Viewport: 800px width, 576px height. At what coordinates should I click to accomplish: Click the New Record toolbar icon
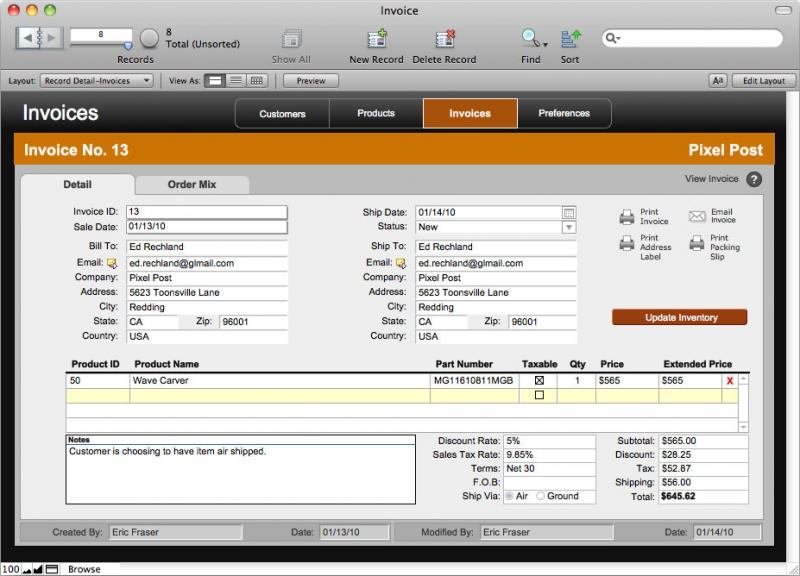pyautogui.click(x=376, y=40)
